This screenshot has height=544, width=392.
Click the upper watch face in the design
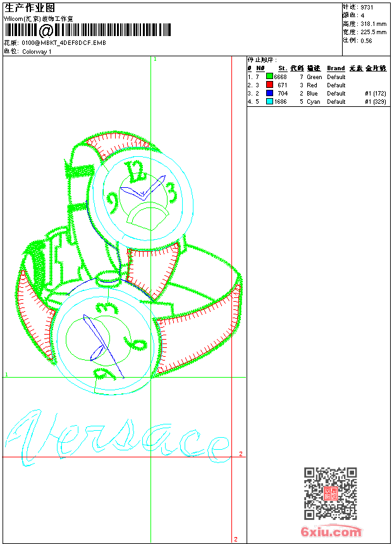142,199
